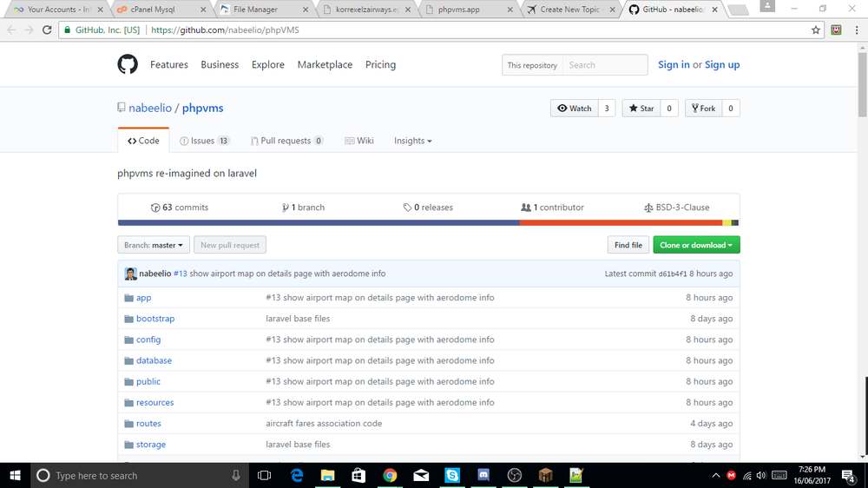Image resolution: width=868 pixels, height=488 pixels.
Task: Open the app folder
Action: tap(143, 298)
